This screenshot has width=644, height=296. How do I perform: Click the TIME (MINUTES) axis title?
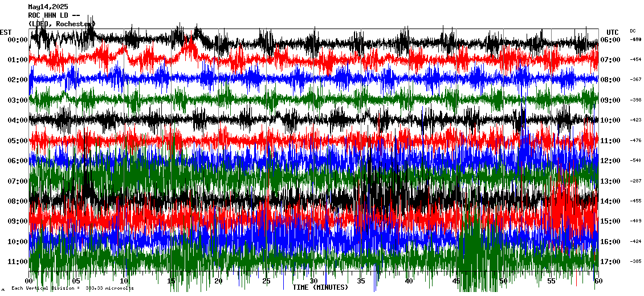point(320,287)
